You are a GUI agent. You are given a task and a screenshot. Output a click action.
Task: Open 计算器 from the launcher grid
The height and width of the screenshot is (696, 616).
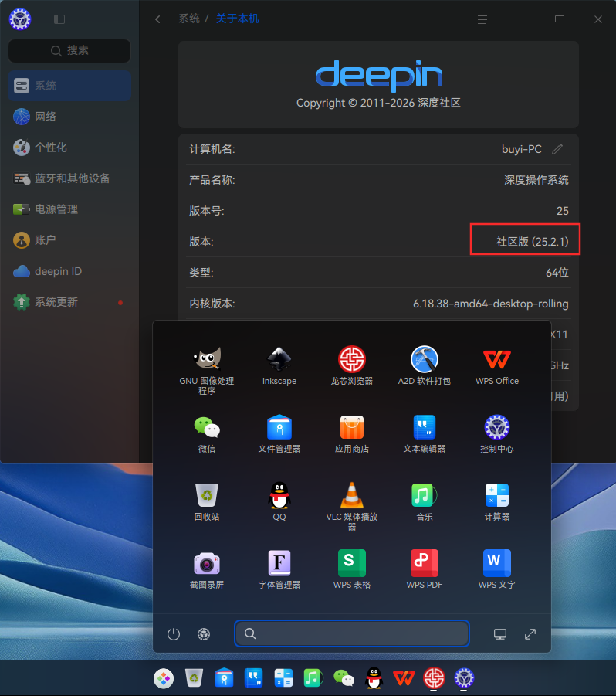pos(496,501)
